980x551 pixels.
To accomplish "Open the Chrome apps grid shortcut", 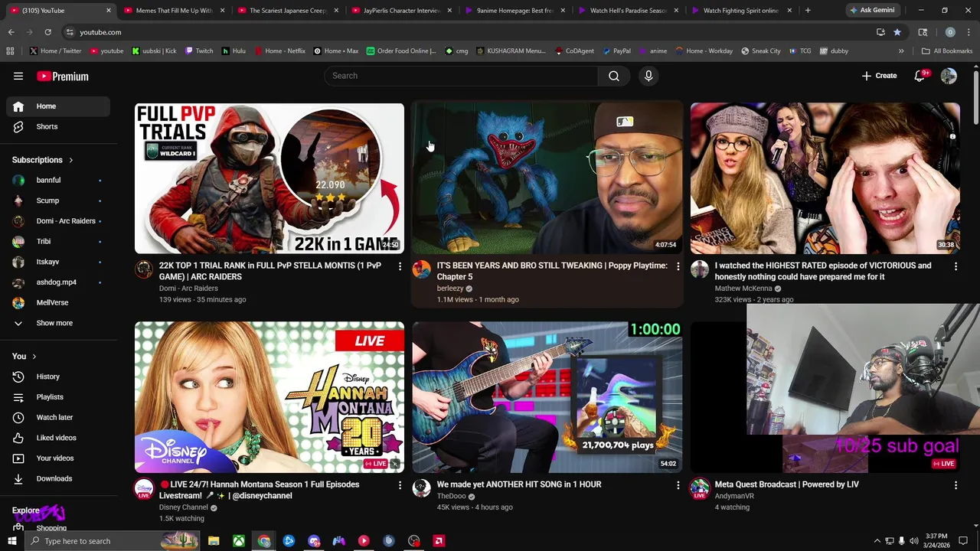I will tap(10, 51).
